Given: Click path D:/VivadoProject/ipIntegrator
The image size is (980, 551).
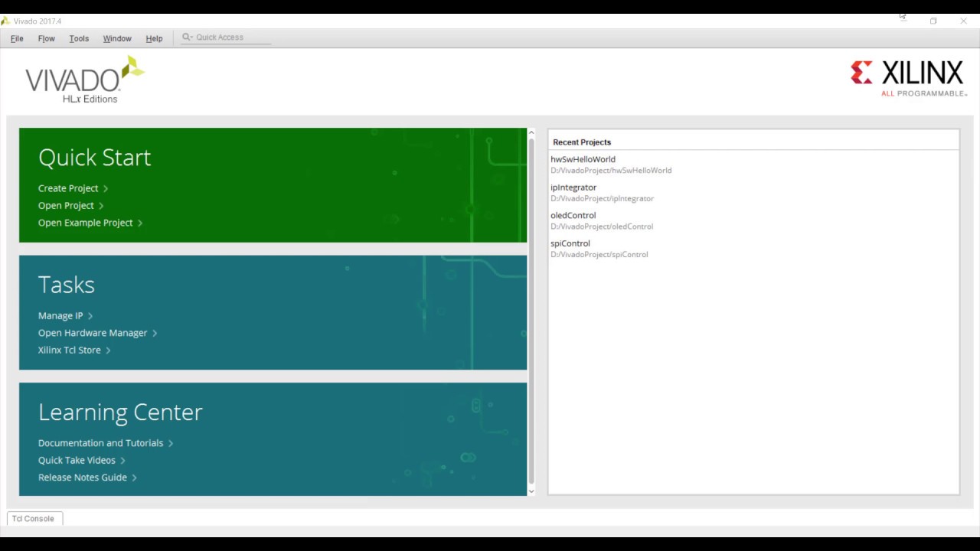Looking at the screenshot, I should 602,198.
